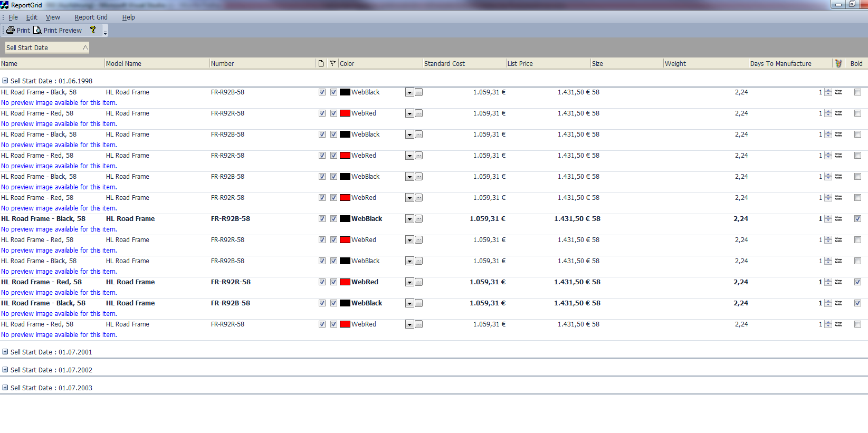The height and width of the screenshot is (433, 868).
Task: Sort by the Standard Cost column header
Action: pyautogui.click(x=464, y=63)
